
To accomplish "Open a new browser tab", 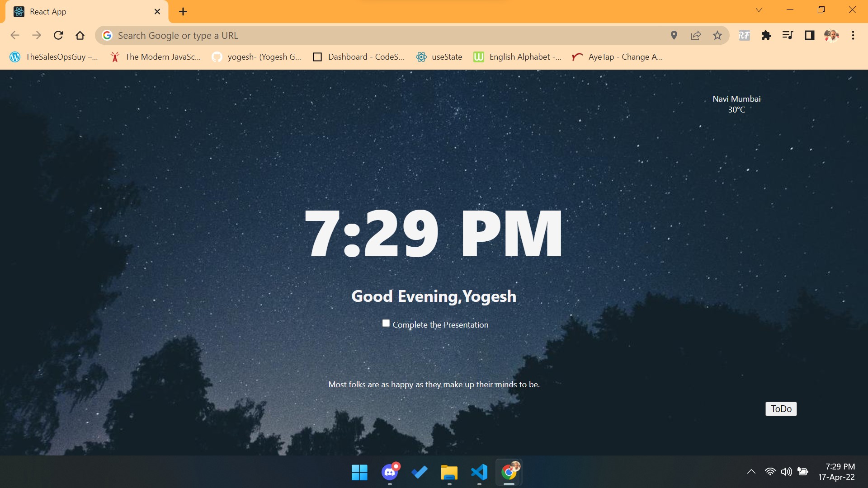I will coord(183,12).
